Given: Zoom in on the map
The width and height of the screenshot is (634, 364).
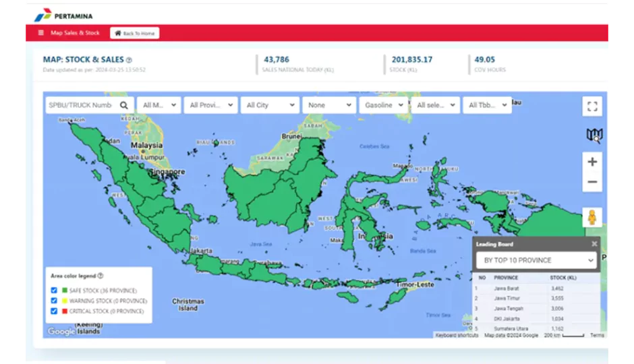Looking at the screenshot, I should point(592,162).
